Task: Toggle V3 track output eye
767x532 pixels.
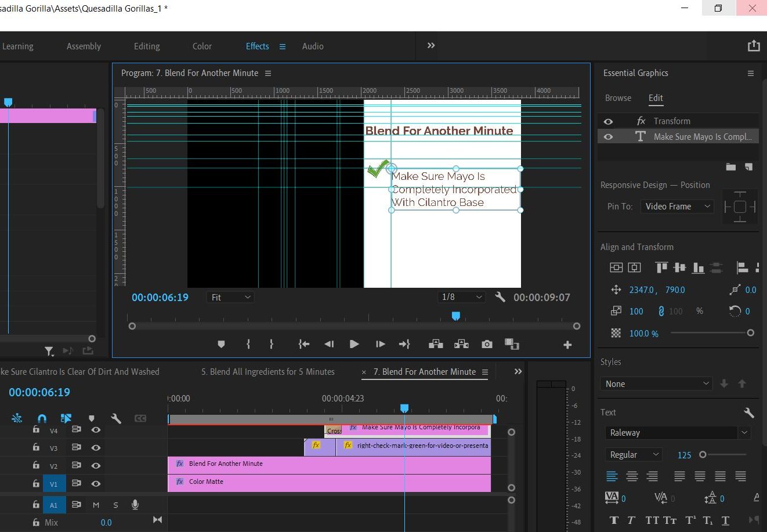Action: [x=96, y=448]
